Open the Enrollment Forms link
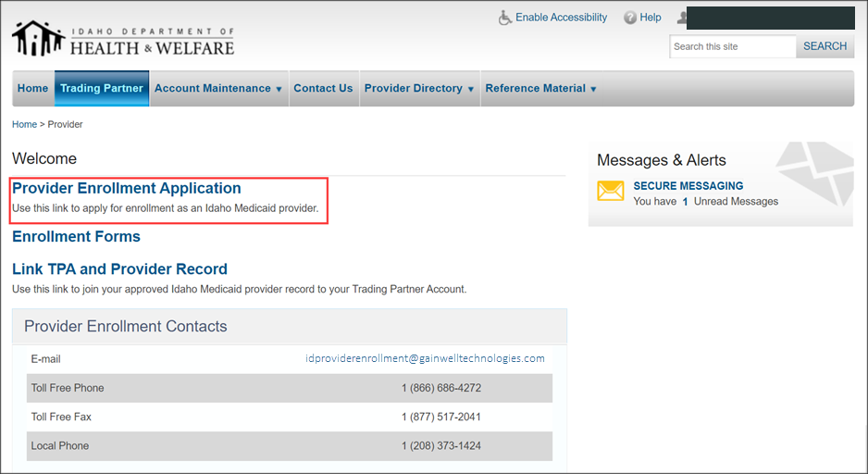 [x=77, y=236]
